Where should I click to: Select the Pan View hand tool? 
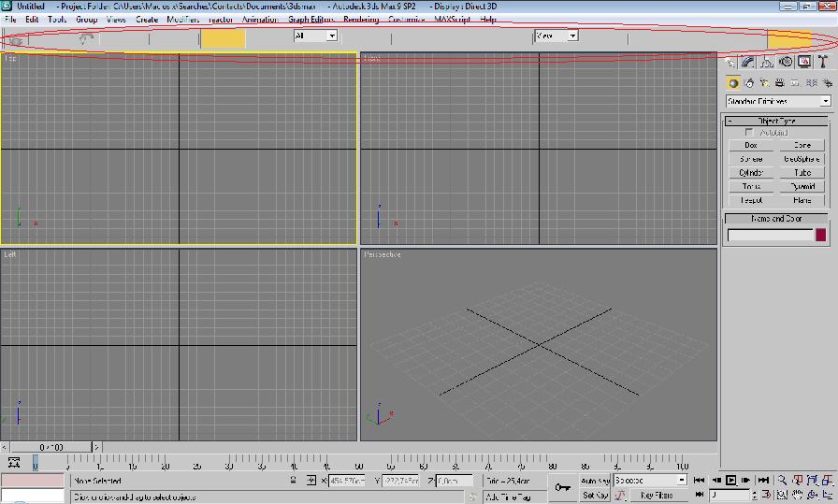(x=798, y=495)
